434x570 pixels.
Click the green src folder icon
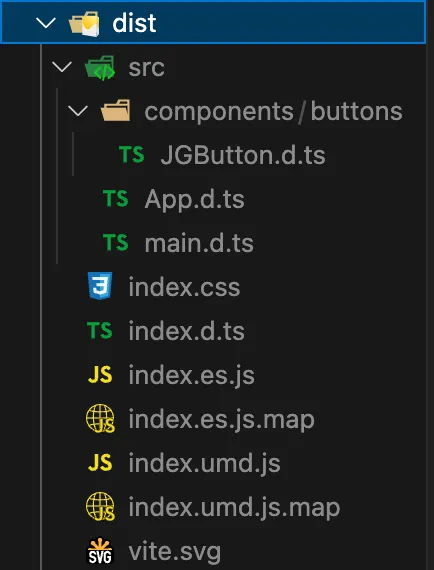[x=100, y=68]
